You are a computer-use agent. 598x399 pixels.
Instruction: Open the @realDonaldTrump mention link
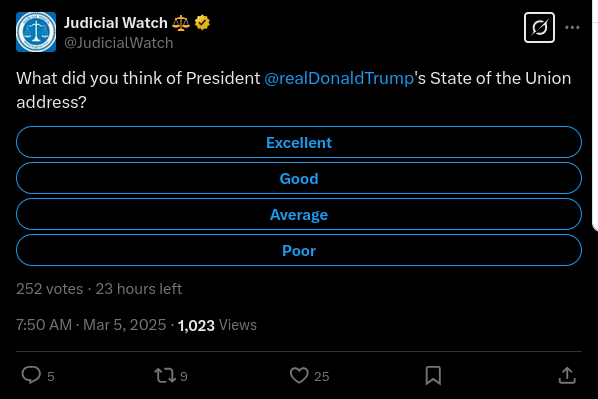pyautogui.click(x=339, y=78)
